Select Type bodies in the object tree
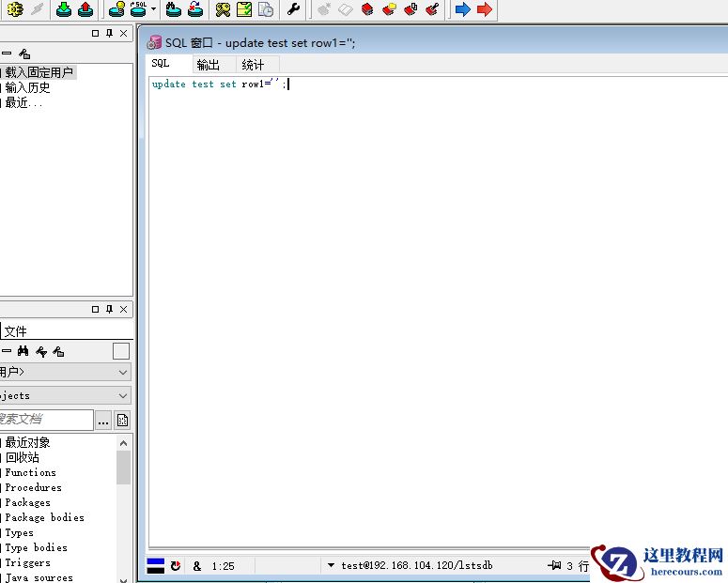The image size is (728, 583). click(x=37, y=547)
